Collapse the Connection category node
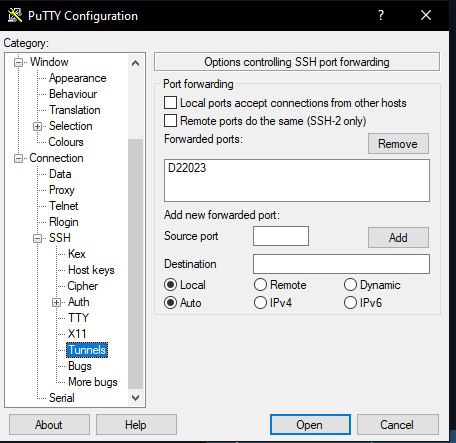Screen dimensions: 456x443 (x=19, y=158)
